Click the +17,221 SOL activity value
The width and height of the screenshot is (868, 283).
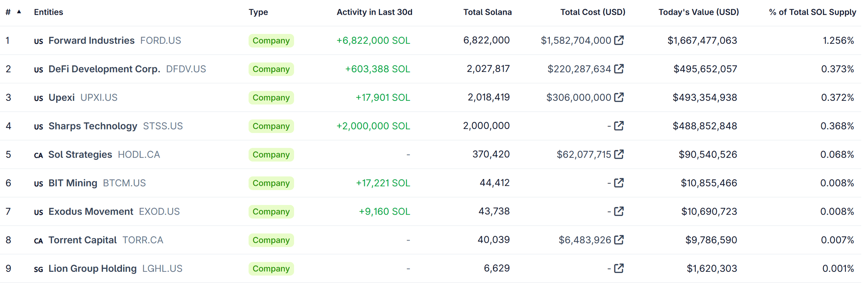(x=383, y=183)
